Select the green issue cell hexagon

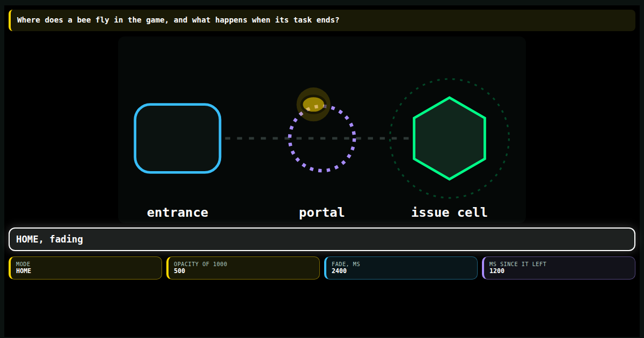coord(449,138)
